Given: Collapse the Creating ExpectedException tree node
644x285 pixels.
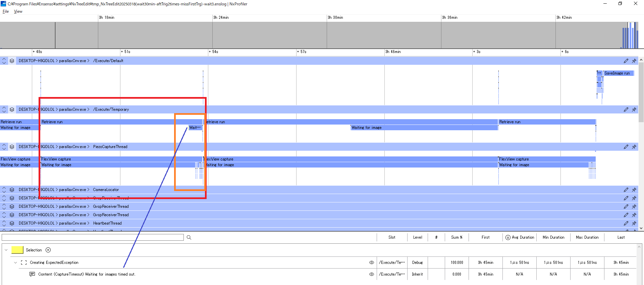Looking at the screenshot, I should point(15,263).
